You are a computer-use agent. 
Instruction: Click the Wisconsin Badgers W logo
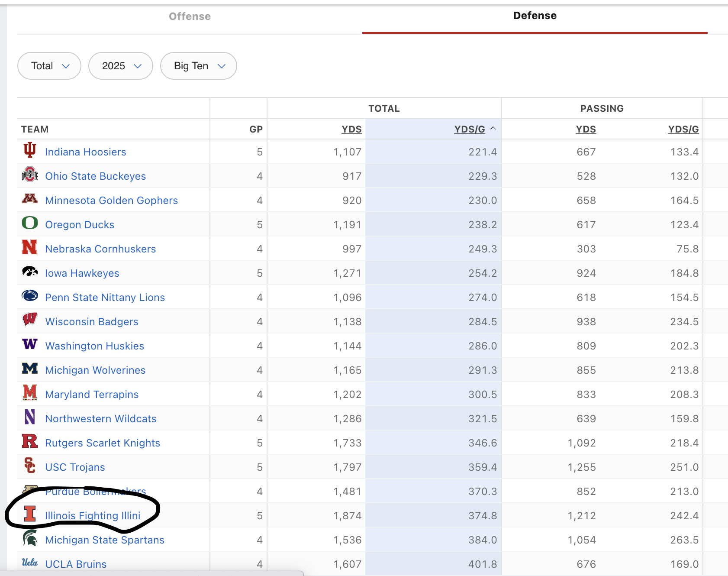[29, 320]
